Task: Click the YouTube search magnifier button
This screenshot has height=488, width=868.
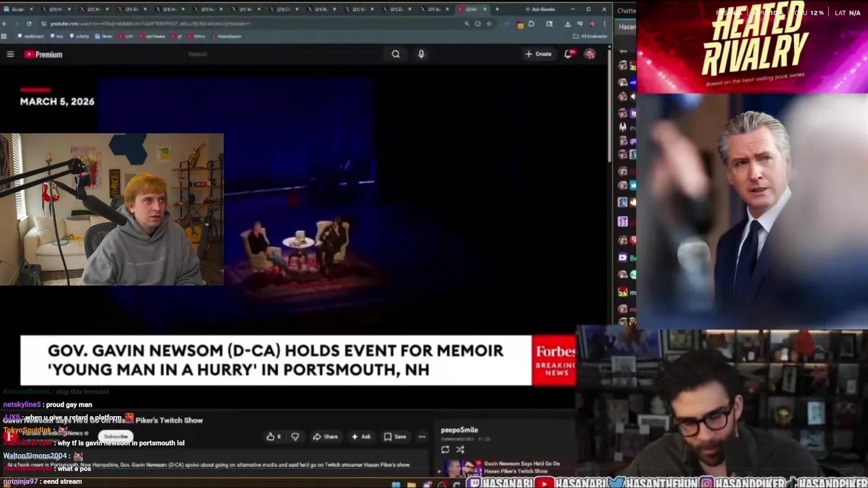Action: tap(396, 54)
